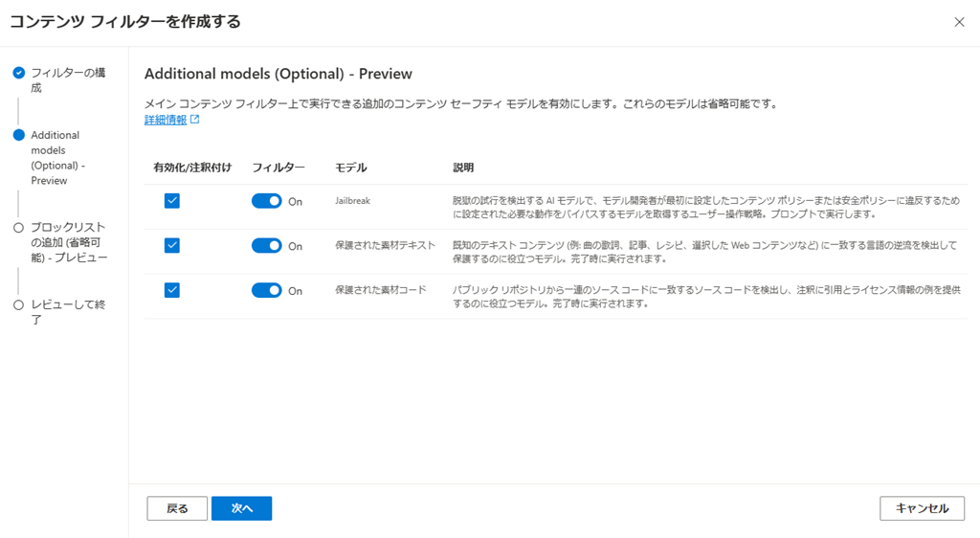980x538 pixels.
Task: Open the 詳細情報 link
Action: click(x=165, y=120)
